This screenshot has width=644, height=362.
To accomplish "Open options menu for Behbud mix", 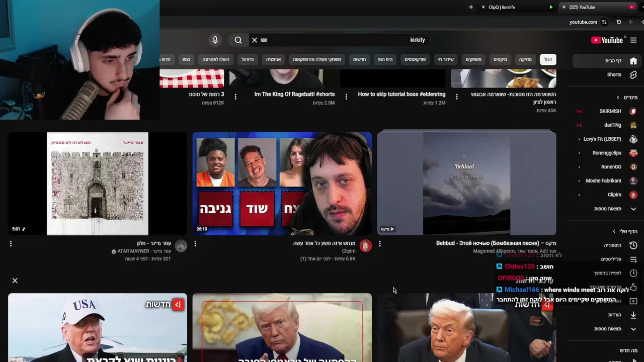I will point(380,244).
